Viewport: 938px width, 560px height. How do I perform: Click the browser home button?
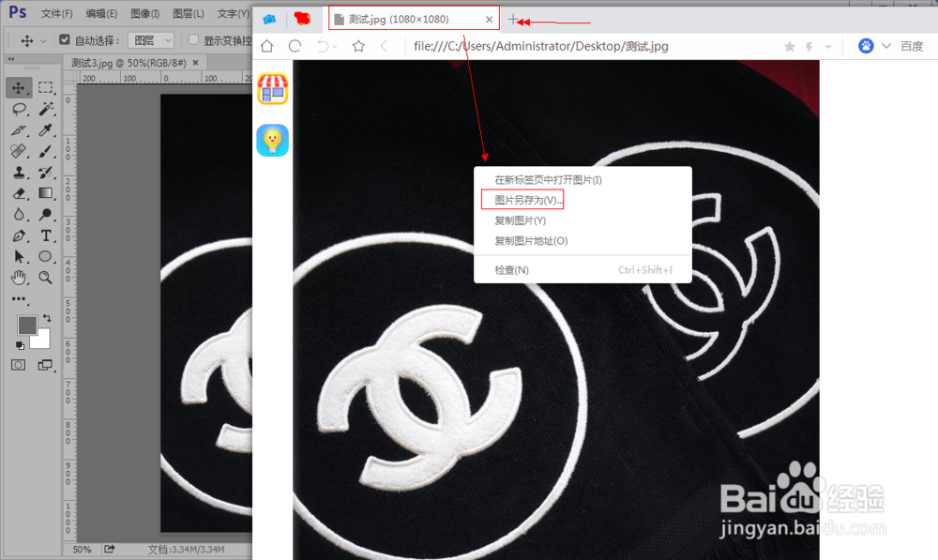[266, 46]
